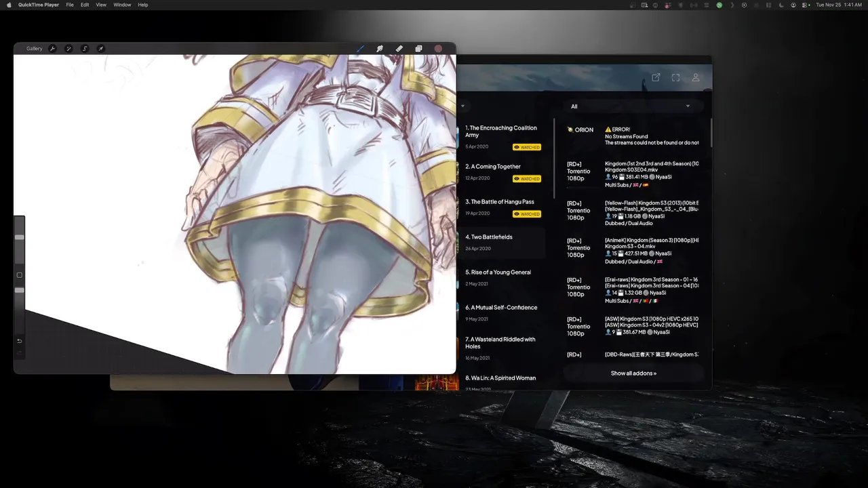Viewport: 868px width, 488px height.
Task: Open the Procreate Actions wrench icon
Action: 52,49
